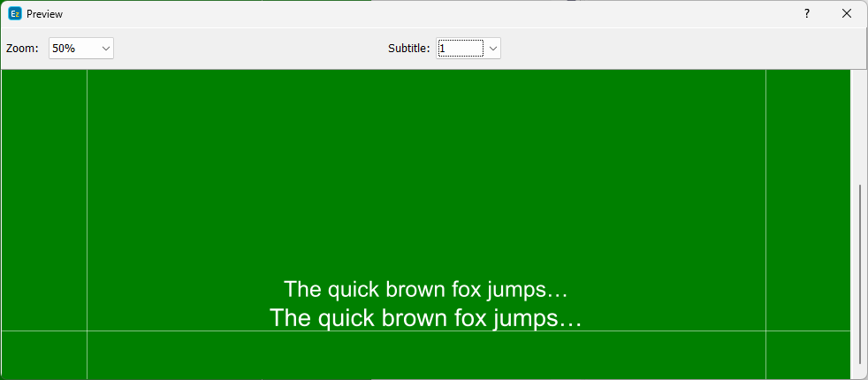This screenshot has width=868, height=380.
Task: Click the Subtitle label
Action: 408,49
